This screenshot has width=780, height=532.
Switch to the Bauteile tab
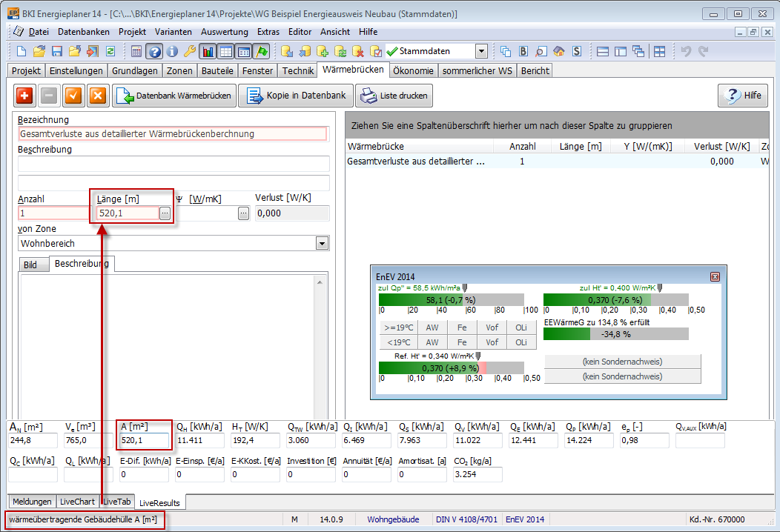pyautogui.click(x=217, y=70)
